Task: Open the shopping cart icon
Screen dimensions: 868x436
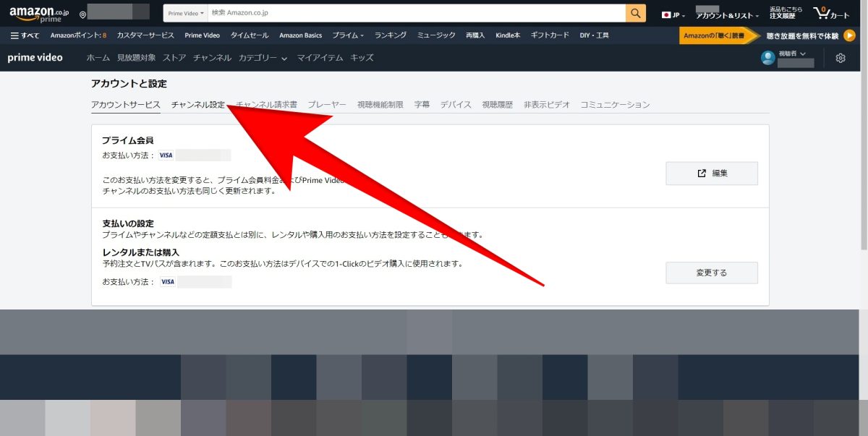Action: click(822, 12)
